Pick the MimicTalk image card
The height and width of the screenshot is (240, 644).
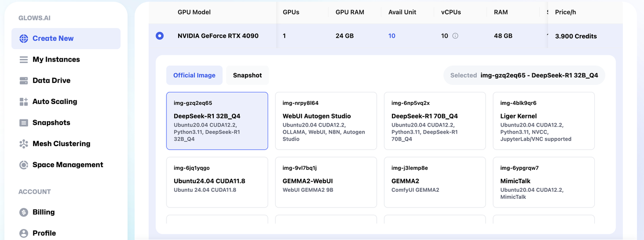544,182
